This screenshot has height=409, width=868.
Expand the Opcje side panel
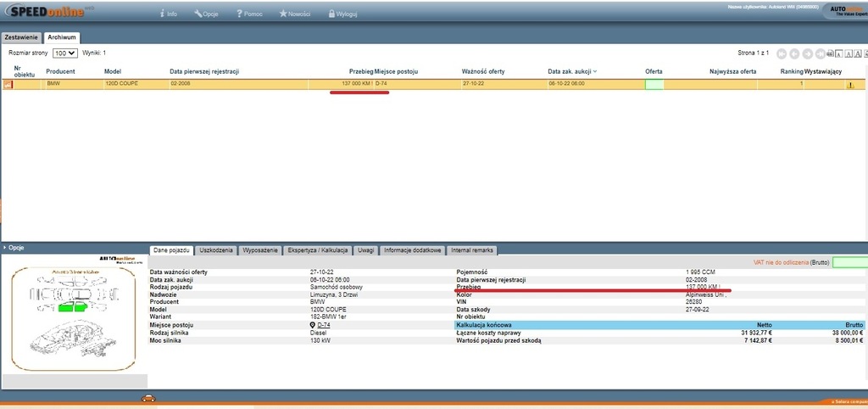click(x=4, y=248)
